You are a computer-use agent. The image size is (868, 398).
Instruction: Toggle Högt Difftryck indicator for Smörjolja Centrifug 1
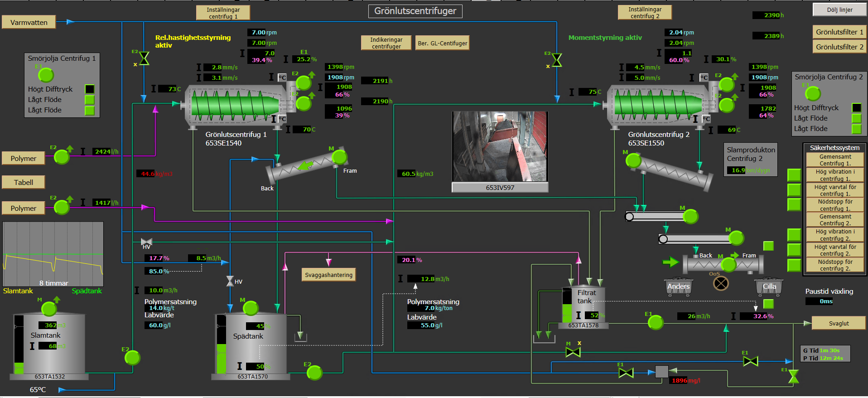click(x=90, y=89)
